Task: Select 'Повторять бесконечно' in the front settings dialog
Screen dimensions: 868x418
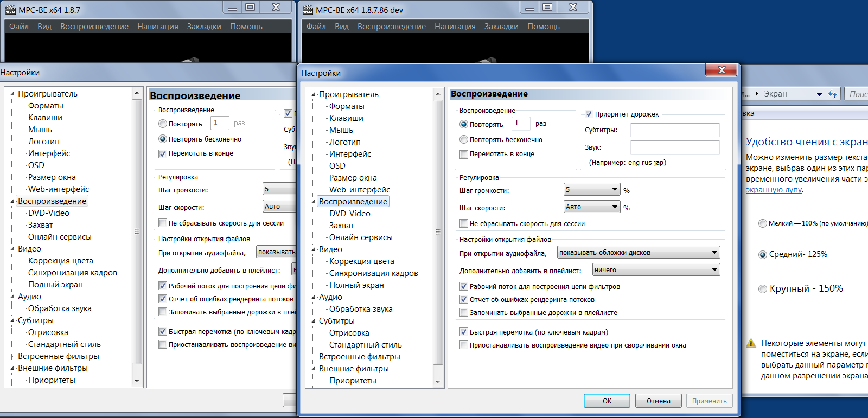Action: click(464, 139)
